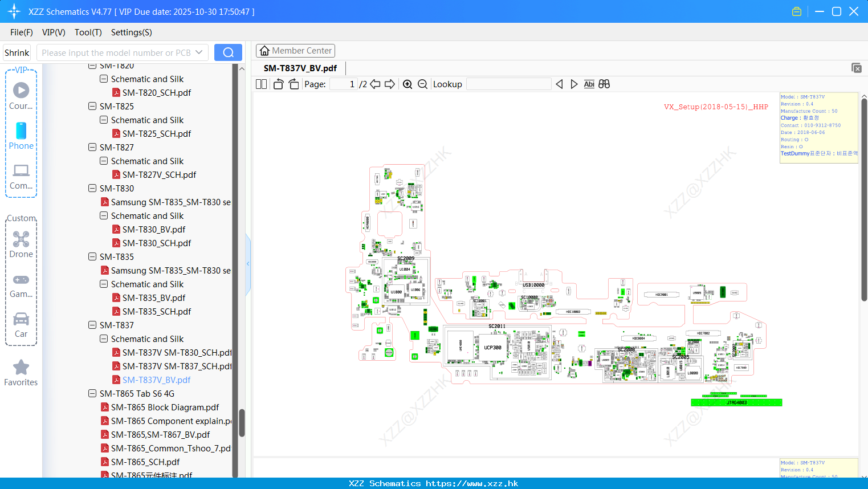Collapse Schematic and Silk under SM-T825

coord(104,120)
